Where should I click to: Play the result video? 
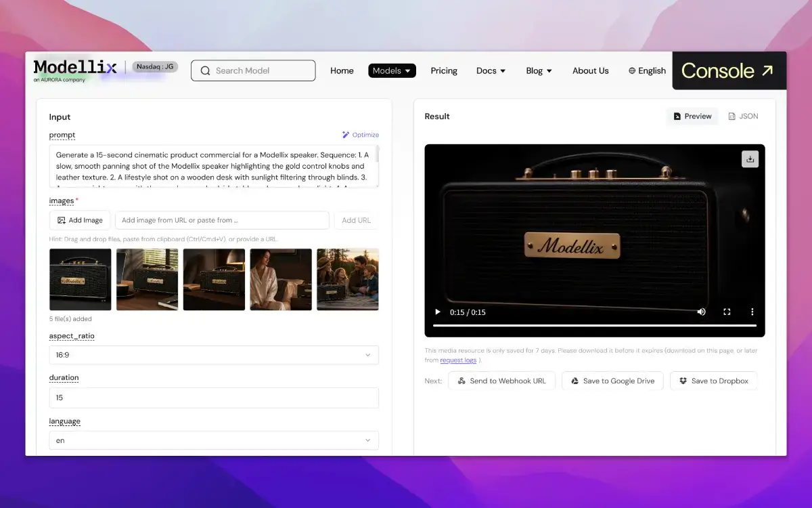click(x=437, y=312)
